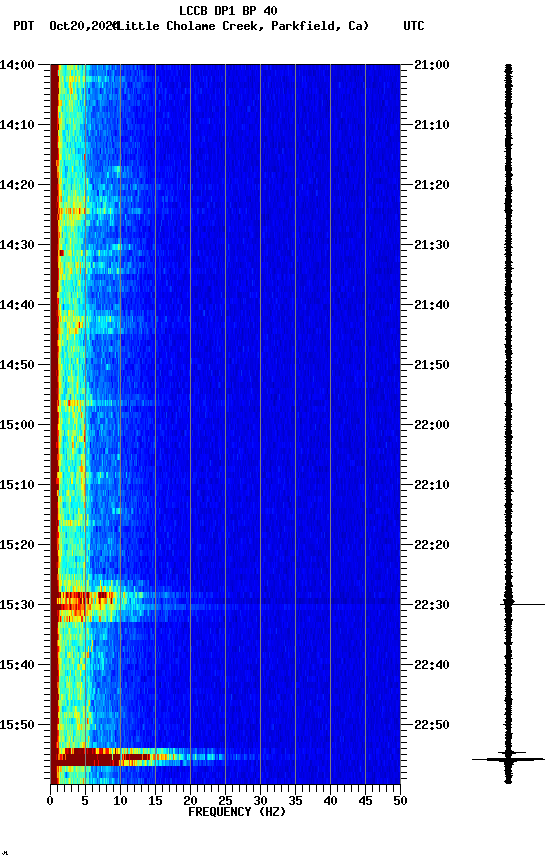Click the '22:20' UTC time label
This screenshot has width=552, height=864.
pyautogui.click(x=432, y=545)
